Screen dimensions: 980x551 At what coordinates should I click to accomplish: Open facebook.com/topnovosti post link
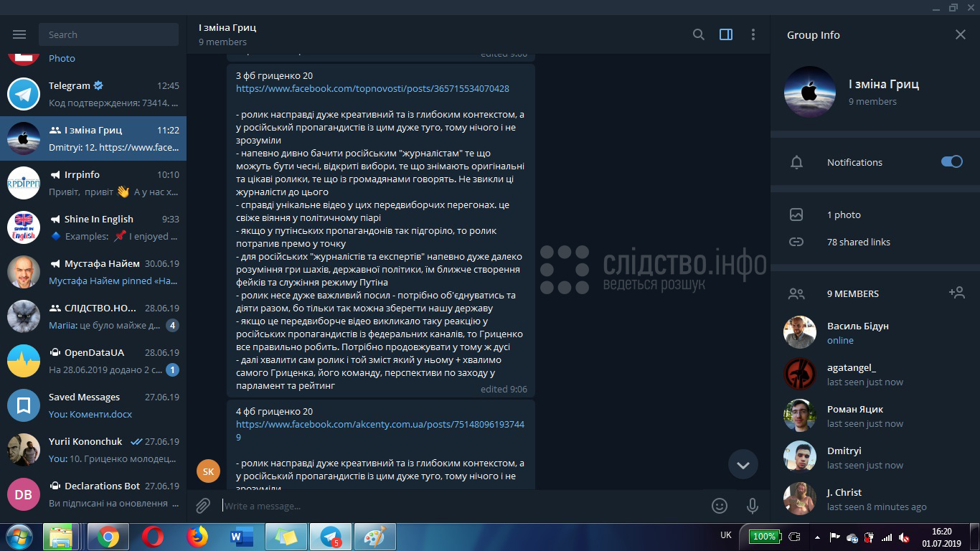pyautogui.click(x=373, y=89)
